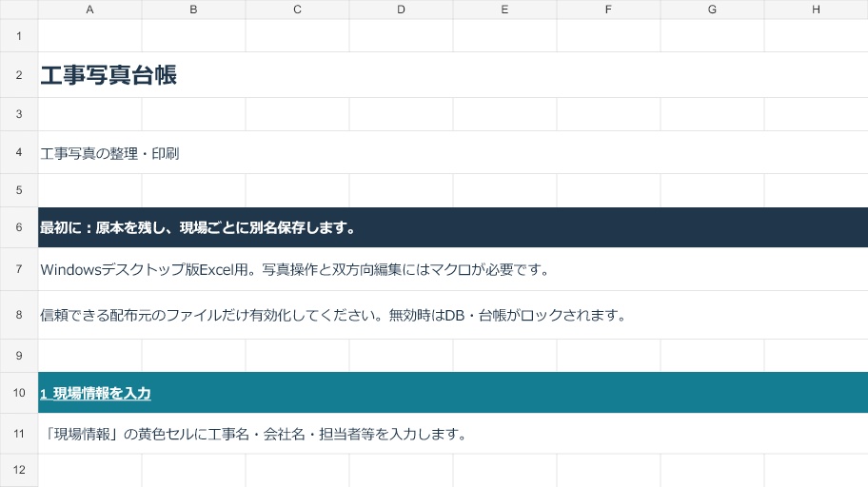Select row 3 header
Viewport: 868px width, 487px height.
(x=19, y=114)
